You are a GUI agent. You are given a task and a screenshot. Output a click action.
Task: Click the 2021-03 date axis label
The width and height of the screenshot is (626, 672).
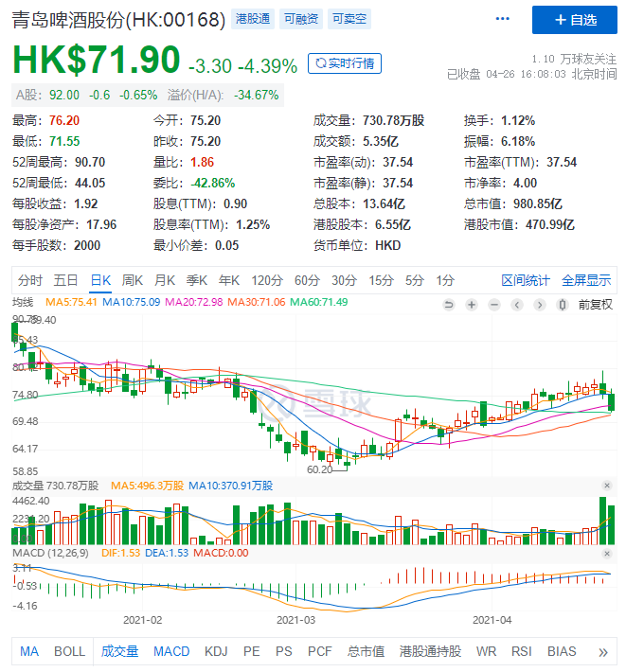click(x=295, y=620)
